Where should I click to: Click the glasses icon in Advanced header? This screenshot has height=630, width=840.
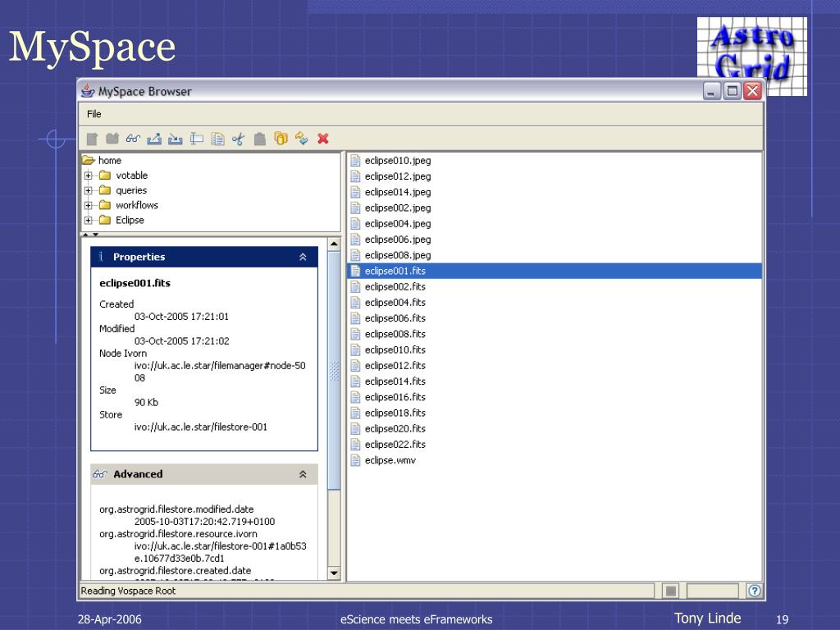tap(99, 474)
